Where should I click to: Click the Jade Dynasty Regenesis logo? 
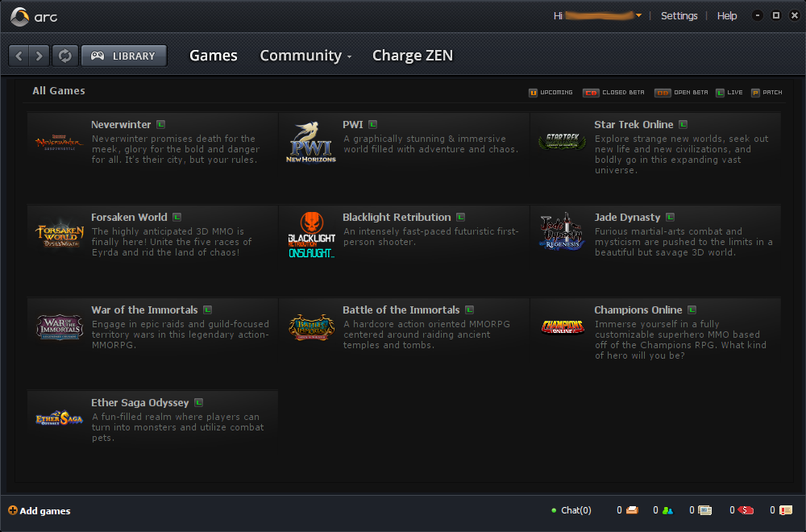(x=563, y=232)
